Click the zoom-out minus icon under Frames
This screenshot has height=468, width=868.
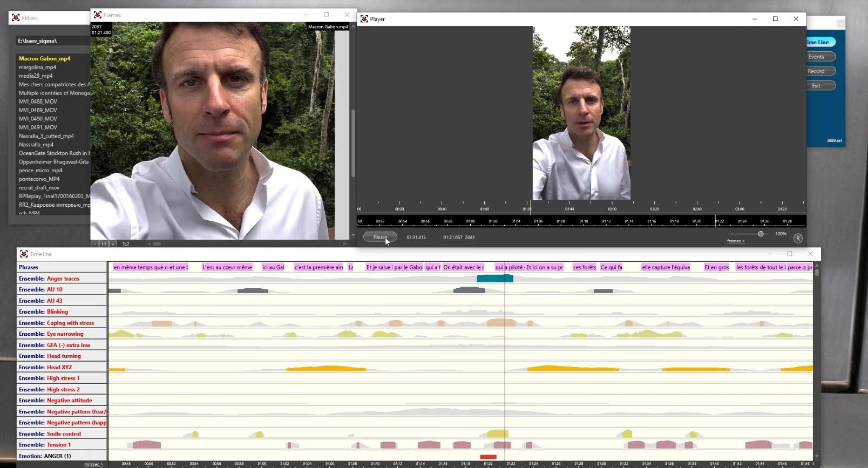95,244
